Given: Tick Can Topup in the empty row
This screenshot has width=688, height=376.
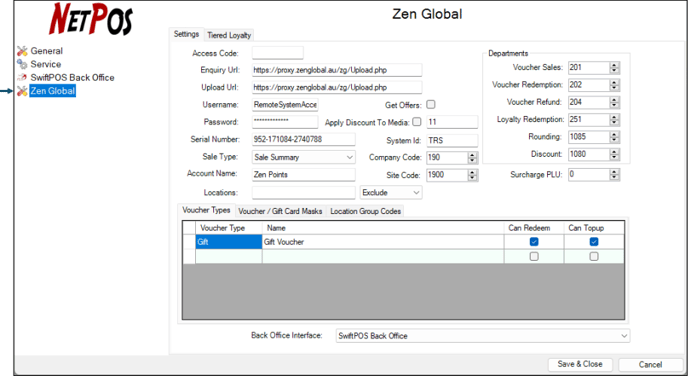Looking at the screenshot, I should tap(594, 256).
